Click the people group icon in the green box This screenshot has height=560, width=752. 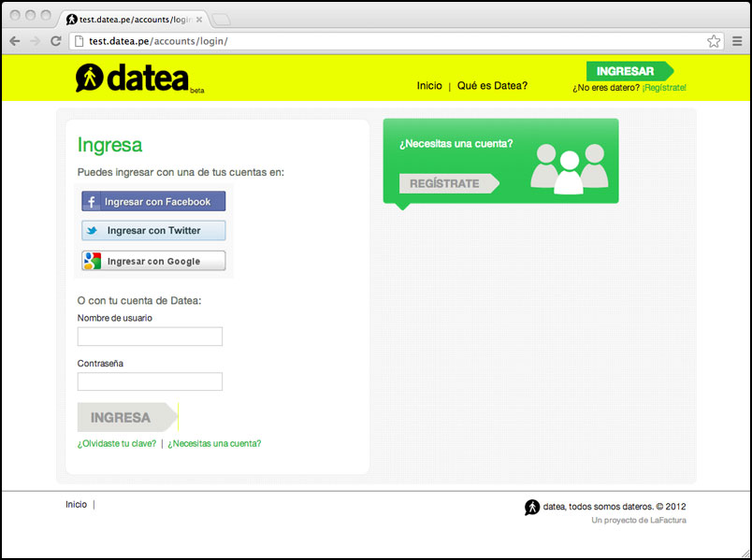click(570, 169)
